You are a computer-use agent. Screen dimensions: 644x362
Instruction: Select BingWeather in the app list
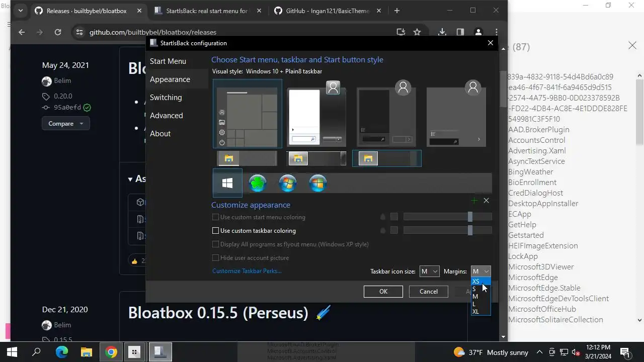tap(530, 172)
